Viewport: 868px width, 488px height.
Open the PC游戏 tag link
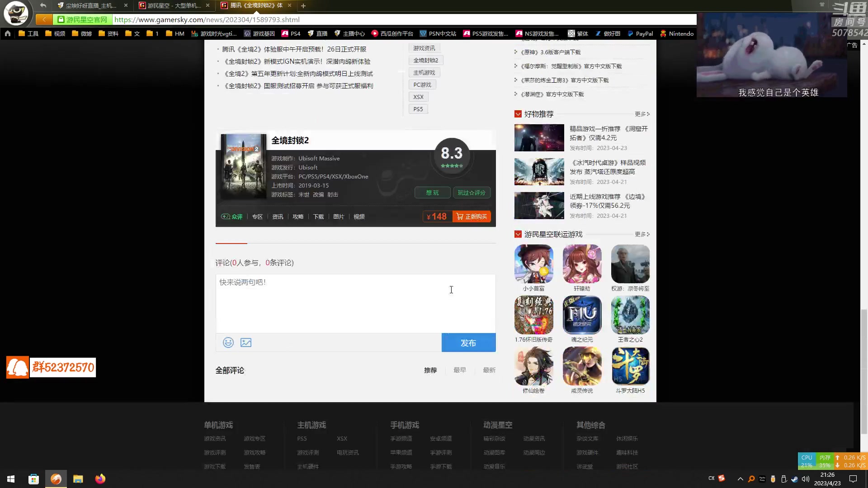click(x=422, y=84)
